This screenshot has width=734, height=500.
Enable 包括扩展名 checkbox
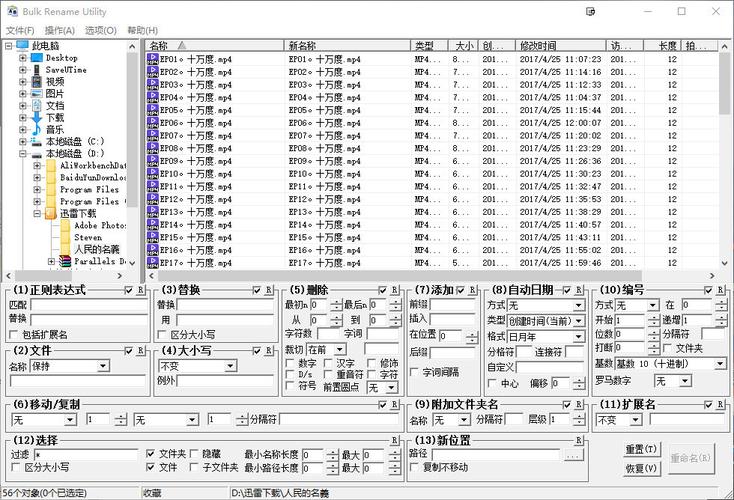click(14, 335)
